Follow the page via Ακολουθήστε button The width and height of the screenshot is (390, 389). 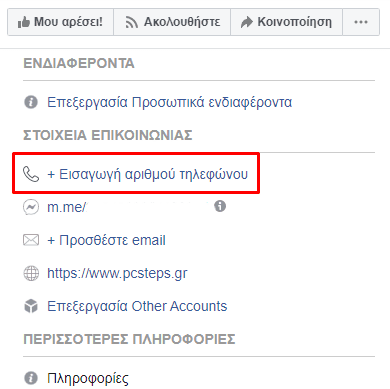click(172, 22)
